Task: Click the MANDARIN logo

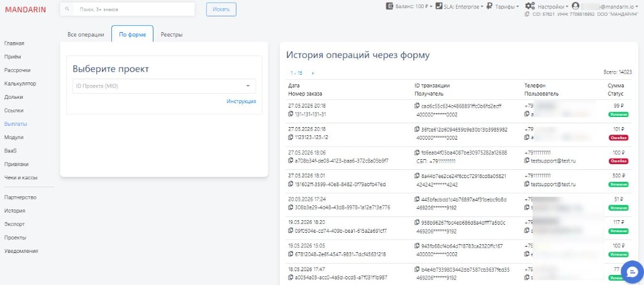Action: [x=25, y=9]
